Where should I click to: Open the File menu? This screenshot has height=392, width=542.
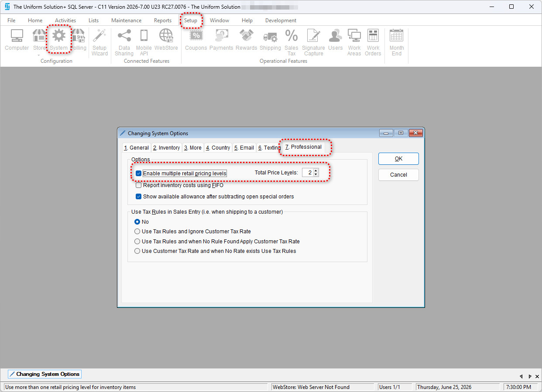point(11,20)
